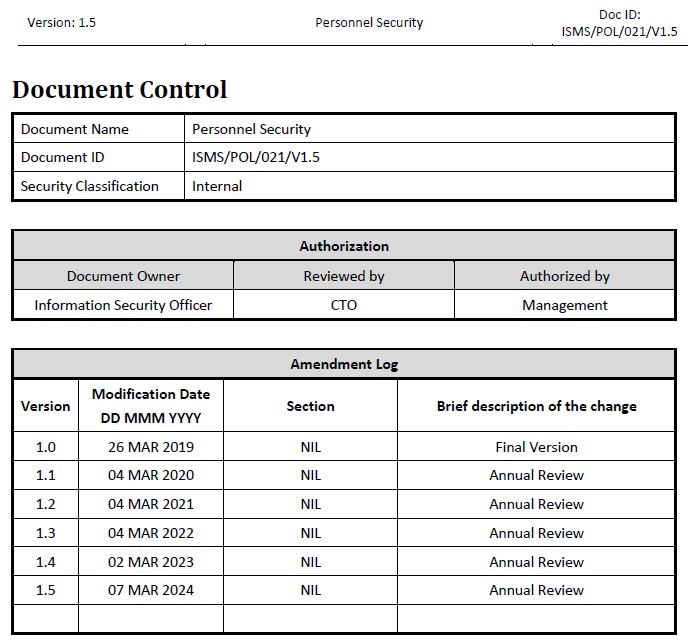Select the "26 MAR 2019" date cell
Image resolution: width=690 pixels, height=640 pixels.
151,447
